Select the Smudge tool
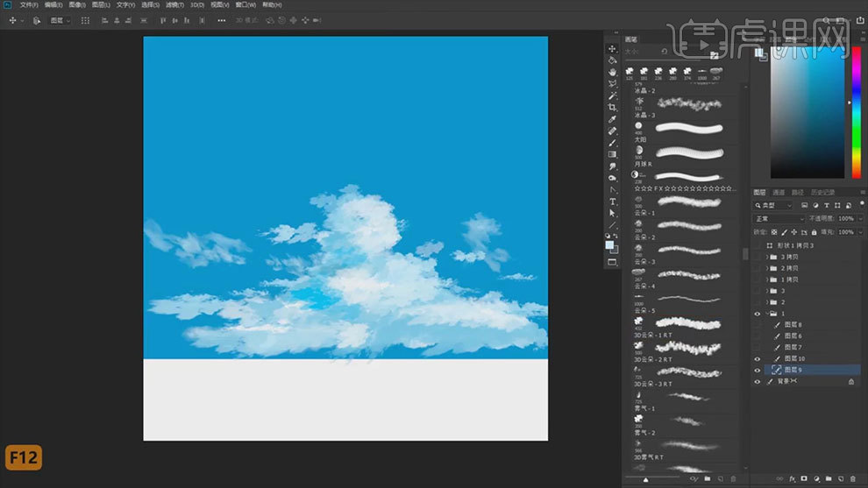The width and height of the screenshot is (868, 488). click(x=612, y=166)
